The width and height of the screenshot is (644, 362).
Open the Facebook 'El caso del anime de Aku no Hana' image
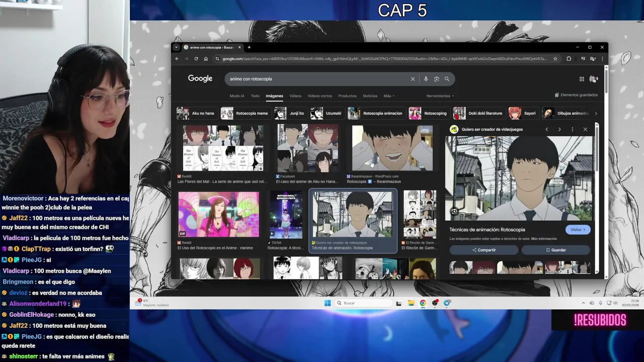[307, 148]
